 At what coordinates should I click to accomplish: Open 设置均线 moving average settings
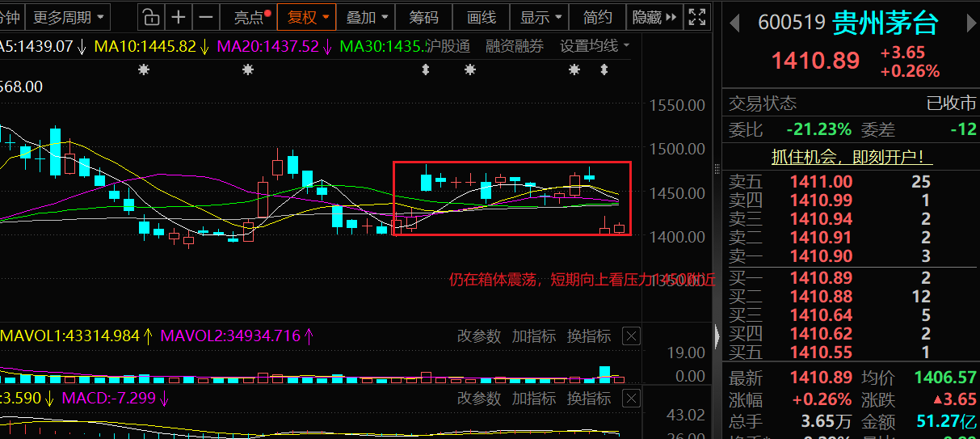tap(595, 46)
